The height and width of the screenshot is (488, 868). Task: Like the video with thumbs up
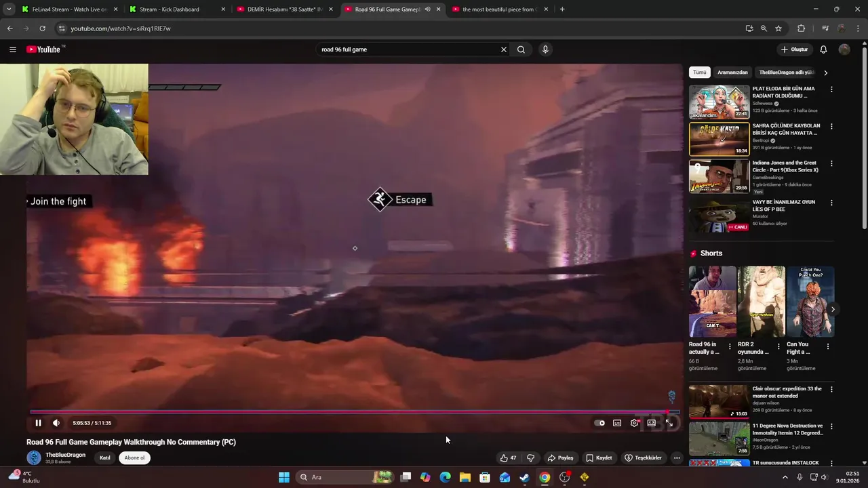508,458
